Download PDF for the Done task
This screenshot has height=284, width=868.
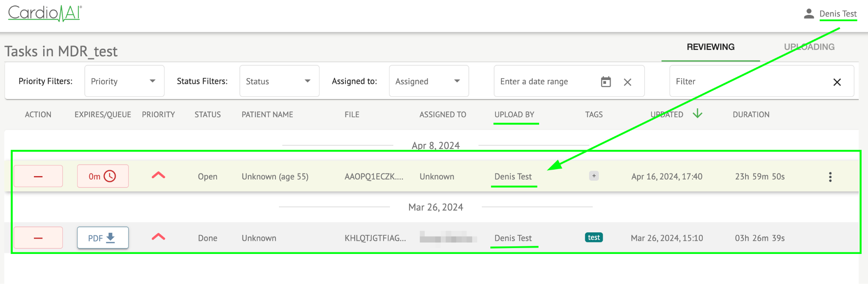[103, 238]
